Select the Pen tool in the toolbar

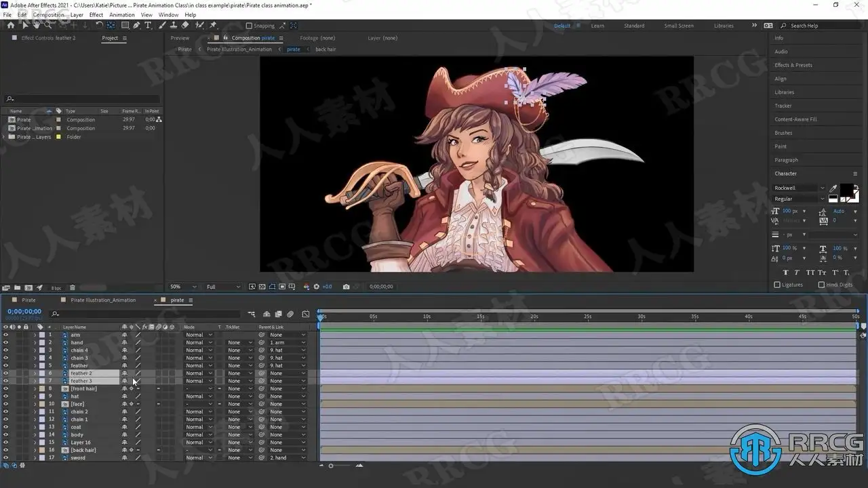[x=136, y=25]
